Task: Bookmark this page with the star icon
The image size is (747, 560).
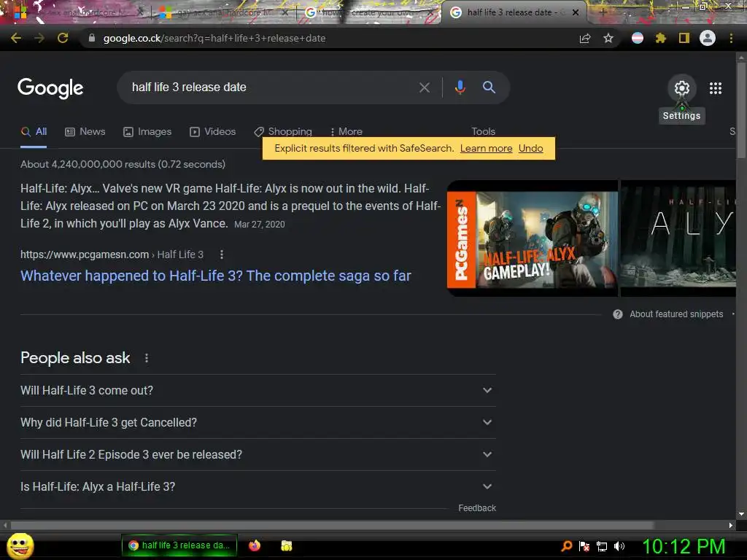Action: (x=608, y=38)
